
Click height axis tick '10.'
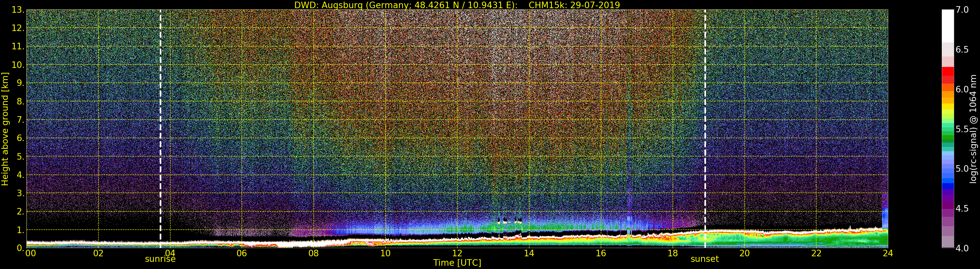(18, 65)
